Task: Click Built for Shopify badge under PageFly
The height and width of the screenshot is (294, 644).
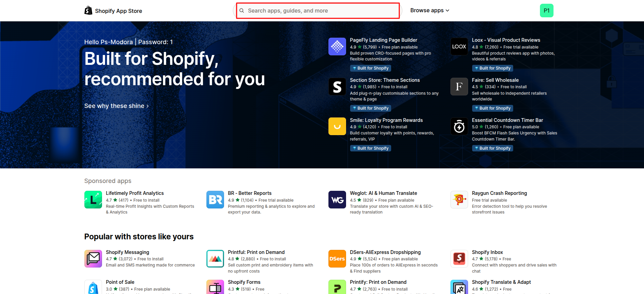Action: pyautogui.click(x=370, y=68)
